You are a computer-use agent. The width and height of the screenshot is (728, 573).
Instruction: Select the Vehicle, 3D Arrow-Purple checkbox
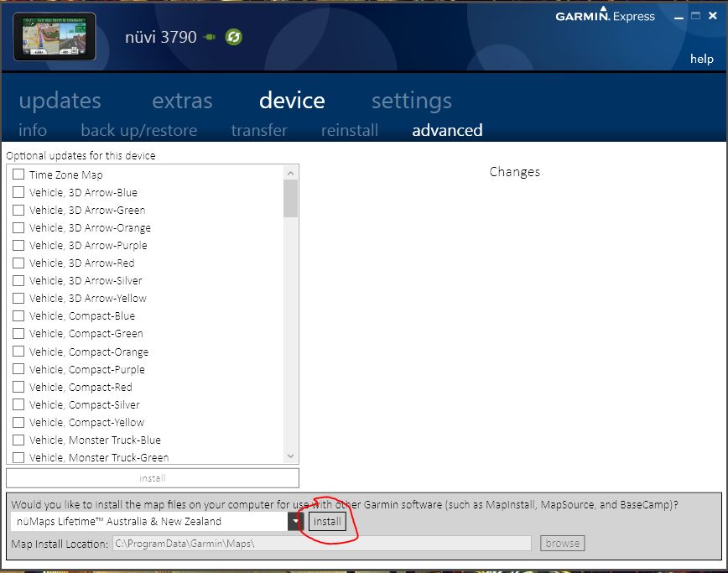[18, 245]
